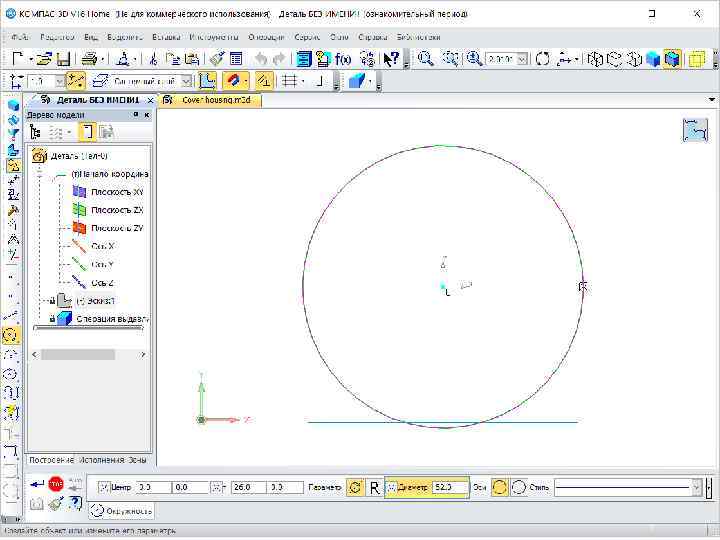Open the document tabs list arrow
This screenshot has width=720, height=540.
tap(711, 99)
